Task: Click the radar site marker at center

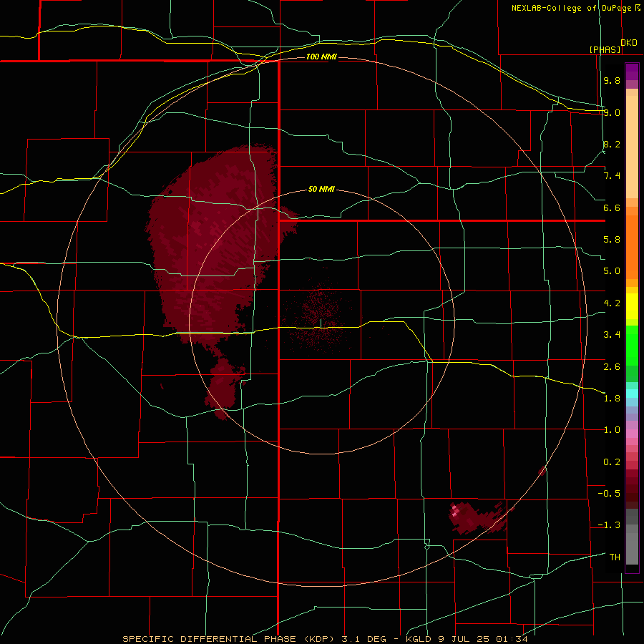Action: [321, 323]
